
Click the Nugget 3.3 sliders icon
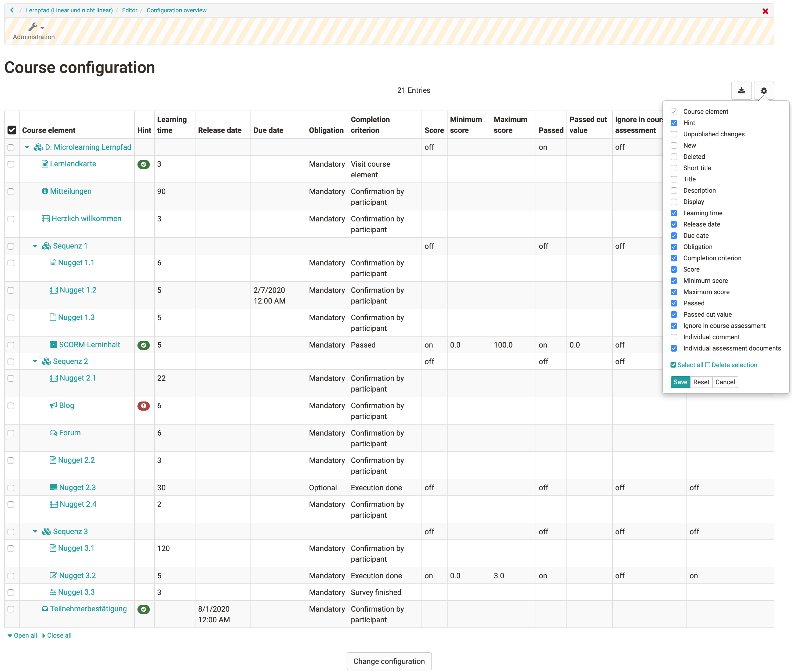click(x=53, y=592)
